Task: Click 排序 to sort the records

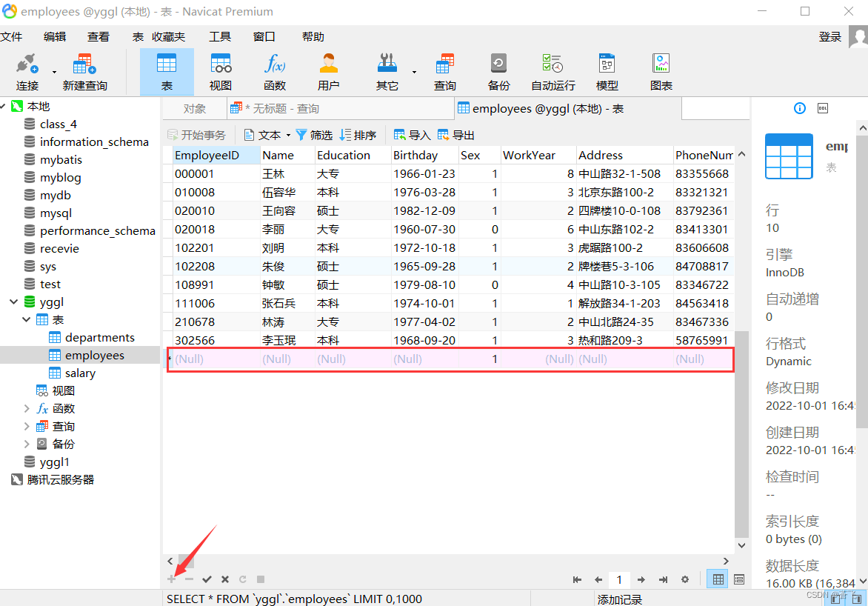Action: (x=358, y=134)
